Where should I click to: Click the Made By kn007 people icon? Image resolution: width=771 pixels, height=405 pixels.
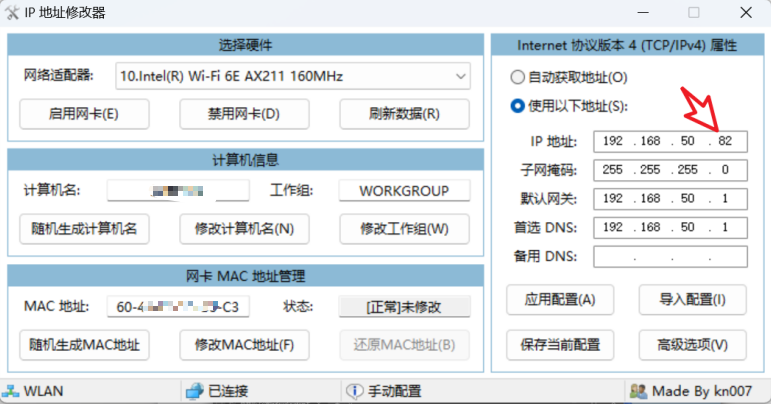(638, 391)
